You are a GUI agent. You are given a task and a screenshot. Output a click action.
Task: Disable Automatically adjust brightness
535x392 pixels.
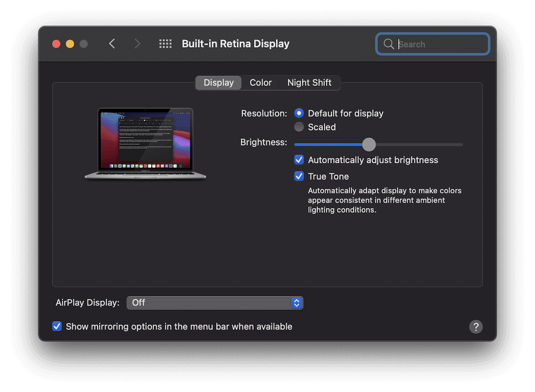pyautogui.click(x=299, y=159)
